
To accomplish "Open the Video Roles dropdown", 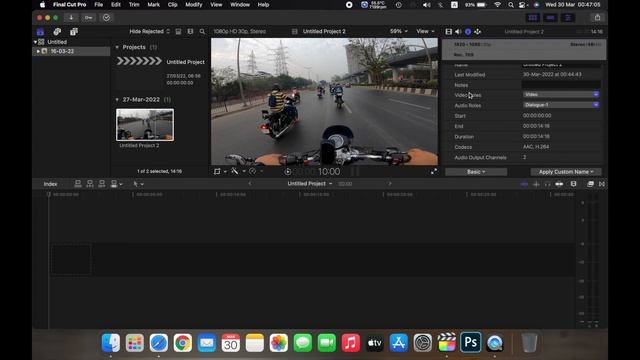I will pyautogui.click(x=561, y=94).
